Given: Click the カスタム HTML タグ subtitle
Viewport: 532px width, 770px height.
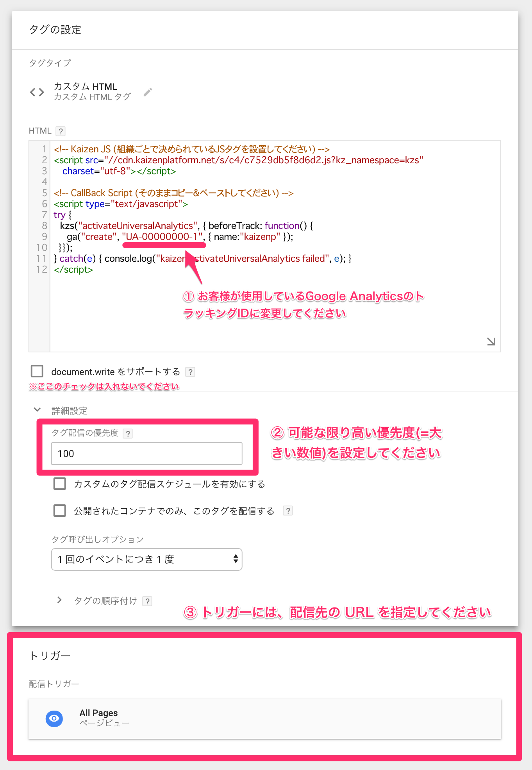Looking at the screenshot, I should tap(92, 97).
